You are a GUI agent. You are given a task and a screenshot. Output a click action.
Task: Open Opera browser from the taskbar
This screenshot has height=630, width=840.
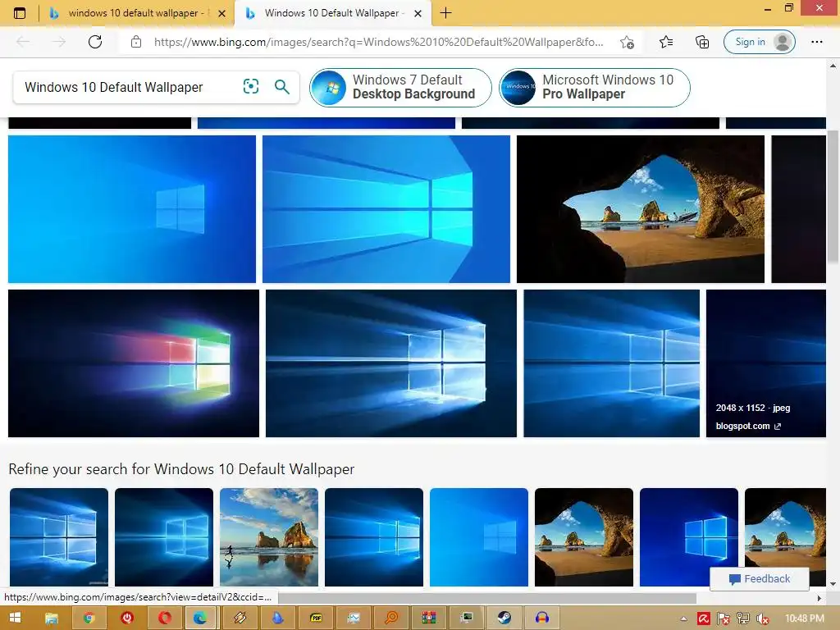(164, 618)
